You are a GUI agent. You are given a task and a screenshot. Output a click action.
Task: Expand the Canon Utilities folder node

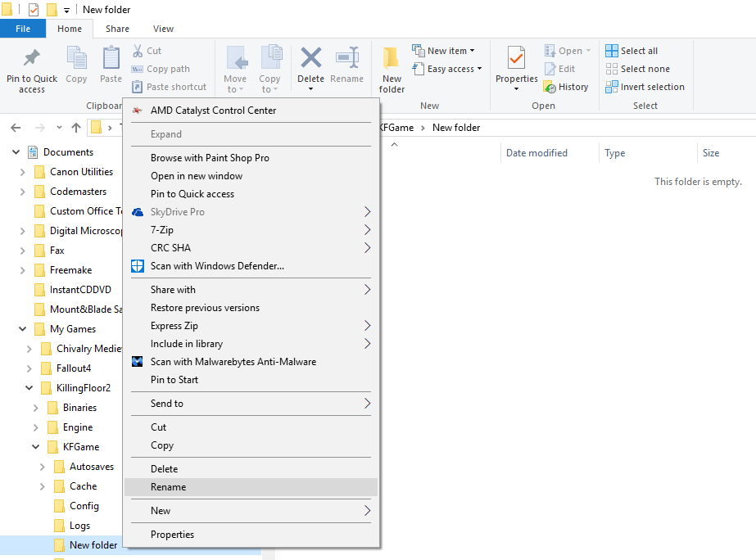tap(22, 172)
